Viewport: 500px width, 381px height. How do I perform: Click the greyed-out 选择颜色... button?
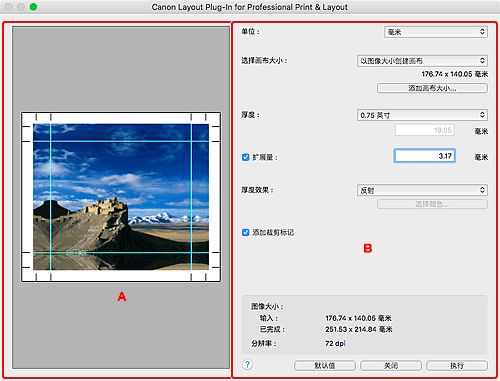[x=432, y=204]
